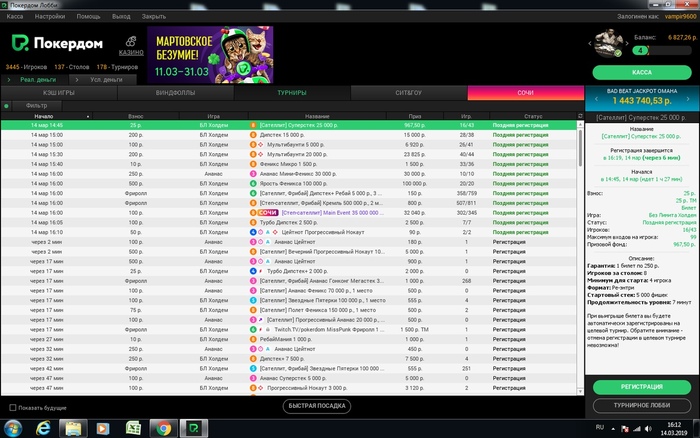Click the green filter status dot
The image size is (700, 438).
point(6,106)
